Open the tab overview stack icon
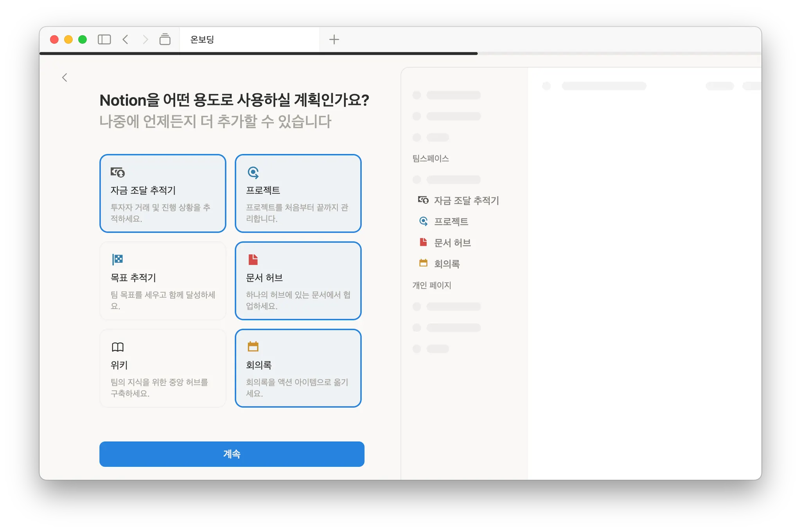The image size is (801, 532). (165, 39)
